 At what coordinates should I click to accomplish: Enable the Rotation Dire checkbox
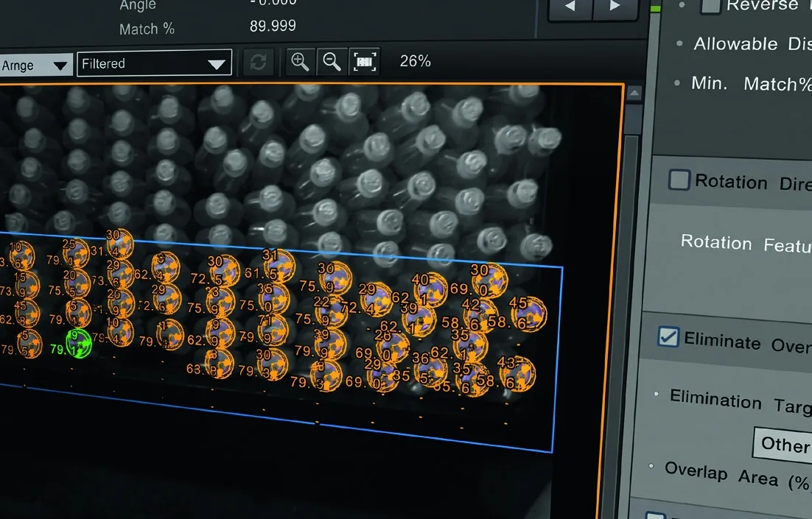coord(679,180)
